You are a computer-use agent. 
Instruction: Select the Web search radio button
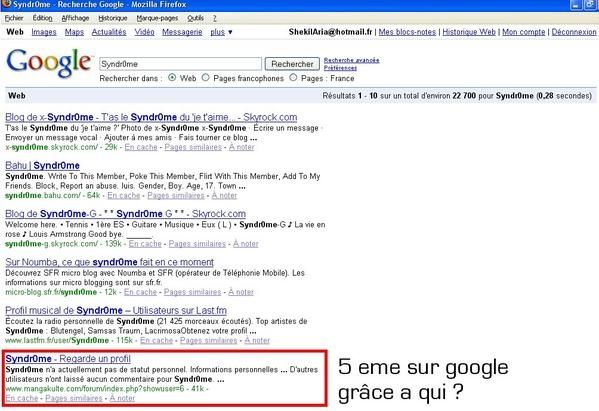tap(172, 78)
